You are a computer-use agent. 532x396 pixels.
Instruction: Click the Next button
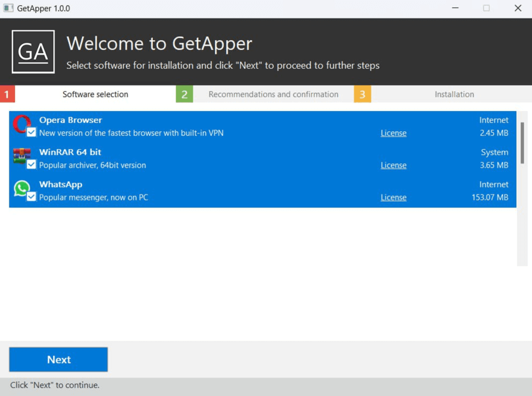58,359
